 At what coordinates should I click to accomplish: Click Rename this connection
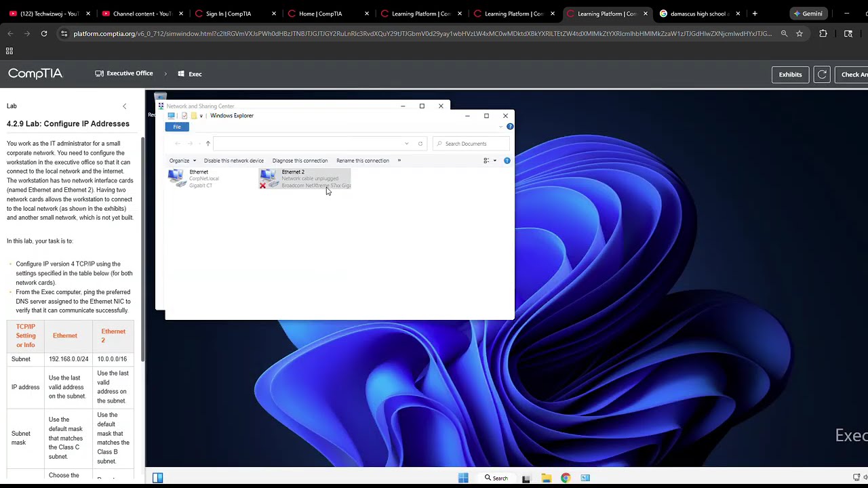pyautogui.click(x=363, y=161)
